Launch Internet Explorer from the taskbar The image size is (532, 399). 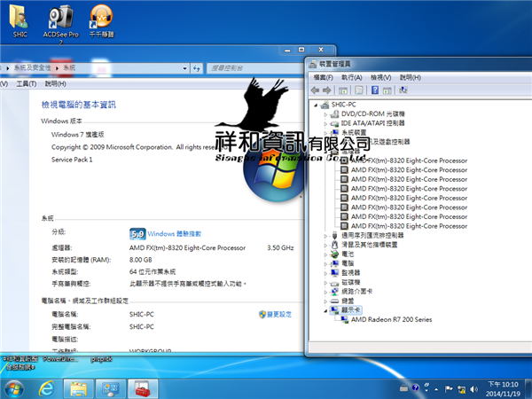46,389
